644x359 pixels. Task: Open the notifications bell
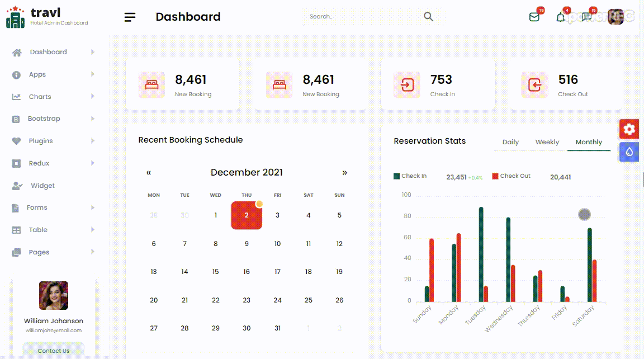[x=560, y=17]
